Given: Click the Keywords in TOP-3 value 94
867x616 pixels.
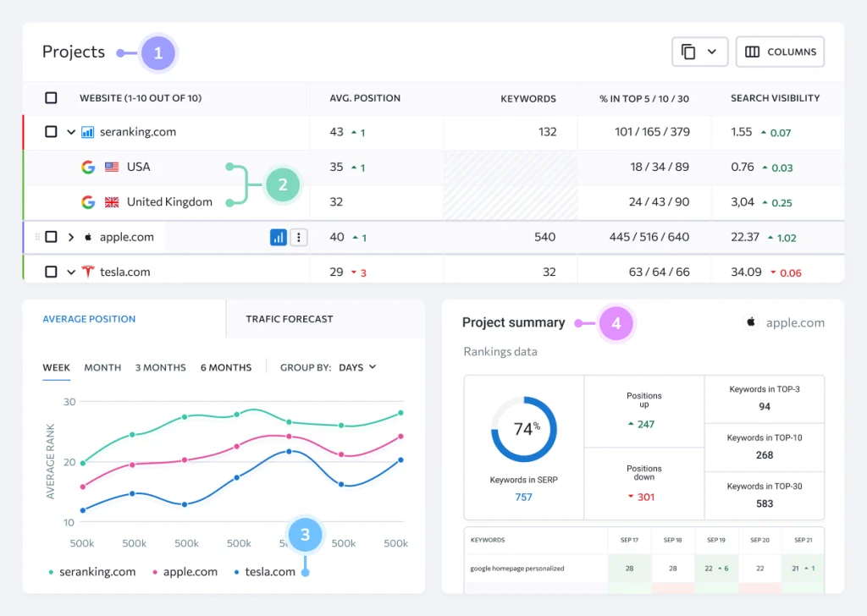Looking at the screenshot, I should [x=765, y=407].
